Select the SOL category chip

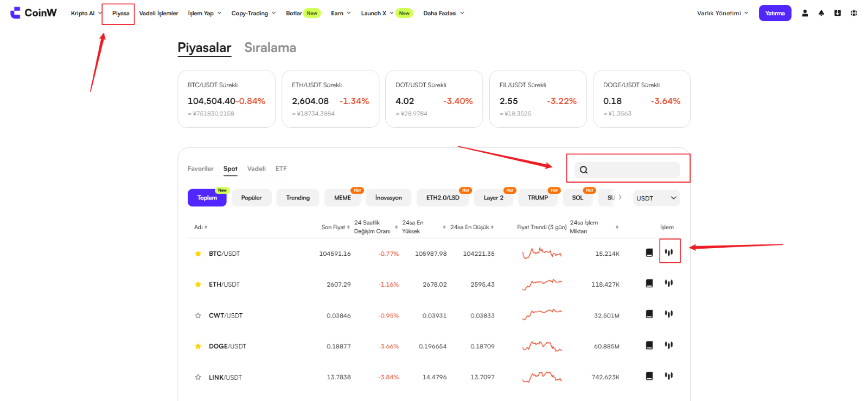578,198
